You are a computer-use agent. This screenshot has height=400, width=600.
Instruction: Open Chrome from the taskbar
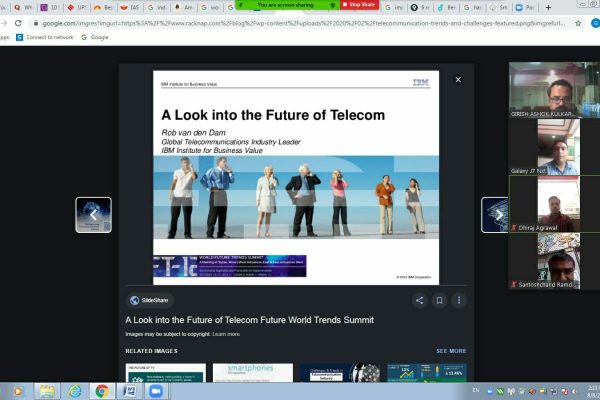(x=102, y=391)
